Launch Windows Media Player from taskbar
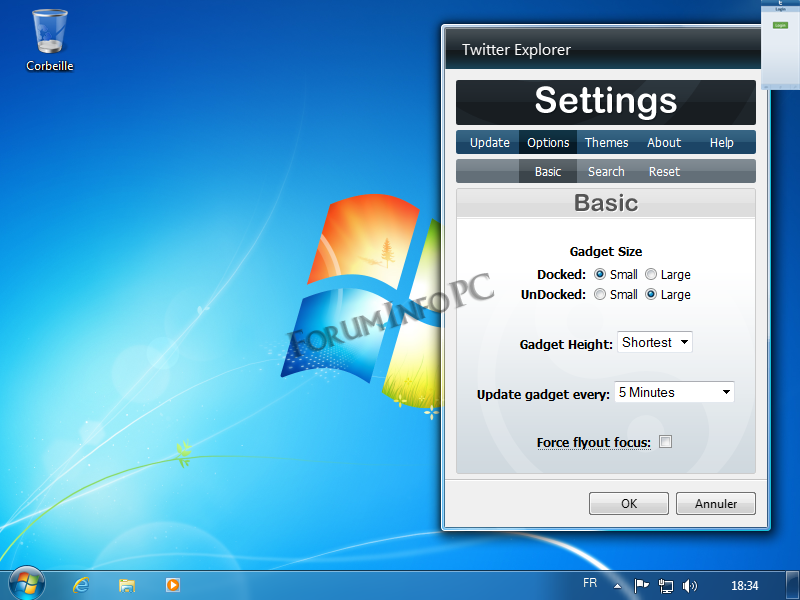This screenshot has width=800, height=600. [x=172, y=585]
